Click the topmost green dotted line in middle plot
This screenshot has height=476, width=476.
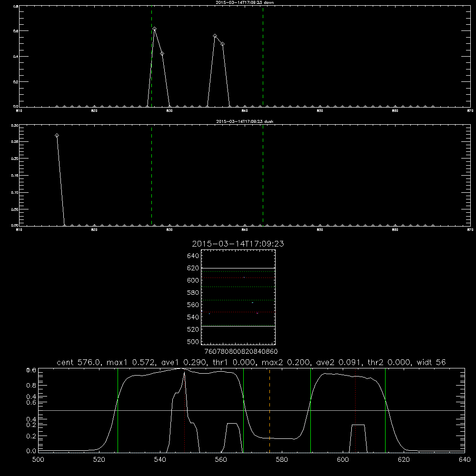(x=238, y=271)
